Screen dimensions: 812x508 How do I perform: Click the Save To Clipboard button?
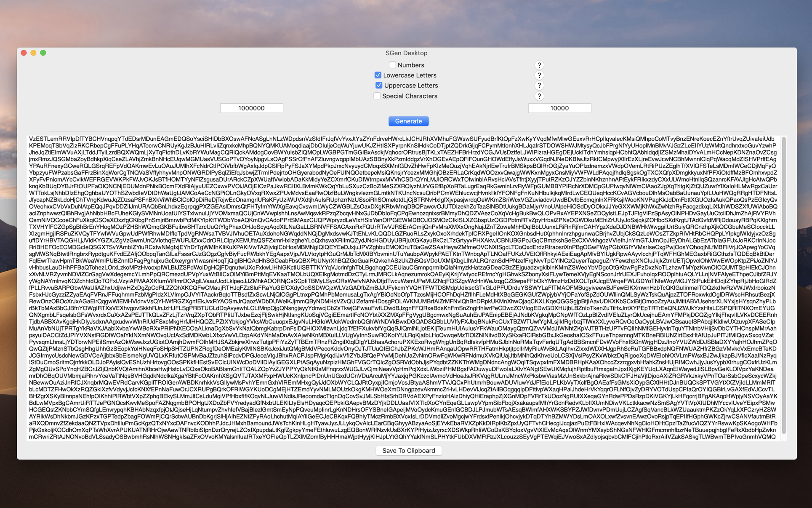[x=408, y=450]
